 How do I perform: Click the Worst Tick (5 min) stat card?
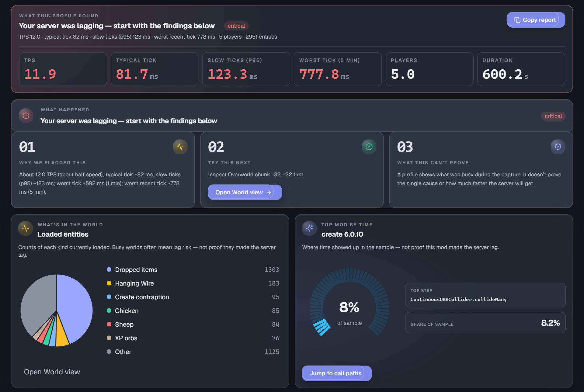tap(338, 69)
